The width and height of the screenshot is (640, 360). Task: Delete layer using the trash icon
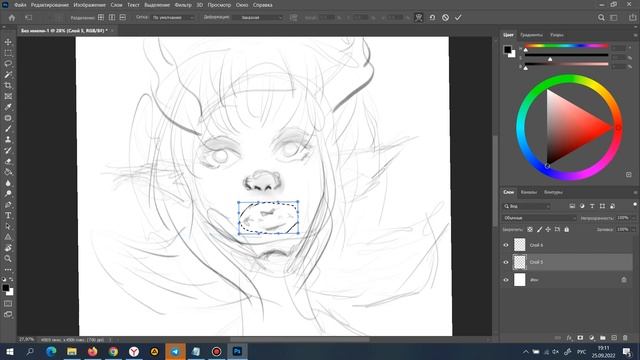point(625,338)
